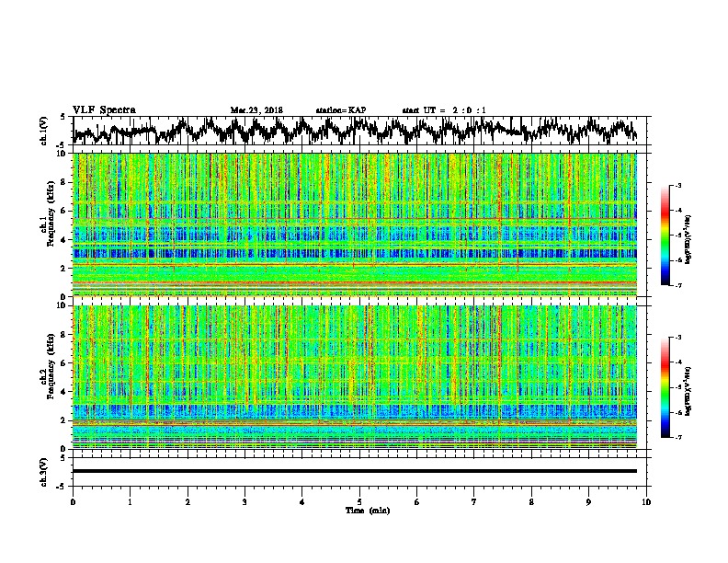Image resolution: width=728 pixels, height=563 pixels.
Task: Click the "Time (min)" axis label
Action: coord(368,511)
